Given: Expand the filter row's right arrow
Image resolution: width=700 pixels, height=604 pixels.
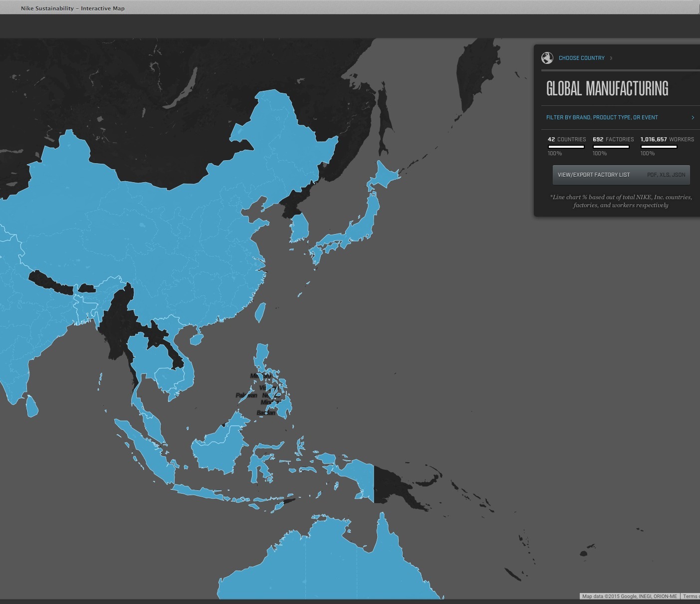Looking at the screenshot, I should click(x=693, y=117).
